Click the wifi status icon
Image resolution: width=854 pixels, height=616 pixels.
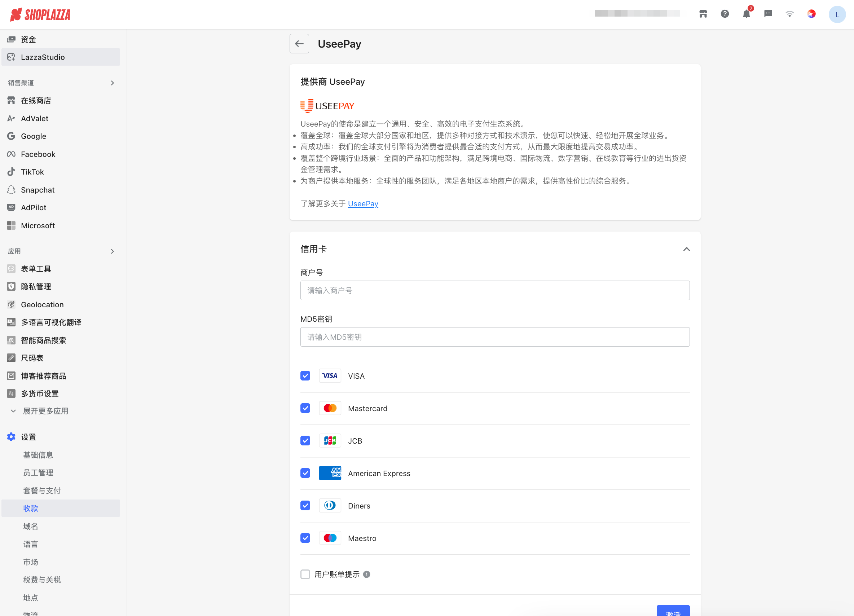pyautogui.click(x=789, y=14)
